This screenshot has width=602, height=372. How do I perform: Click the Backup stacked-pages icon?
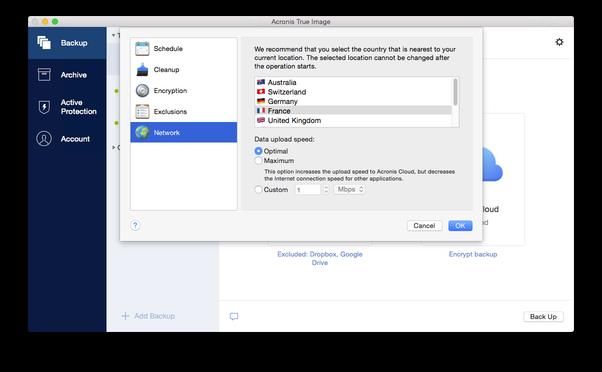pos(44,43)
